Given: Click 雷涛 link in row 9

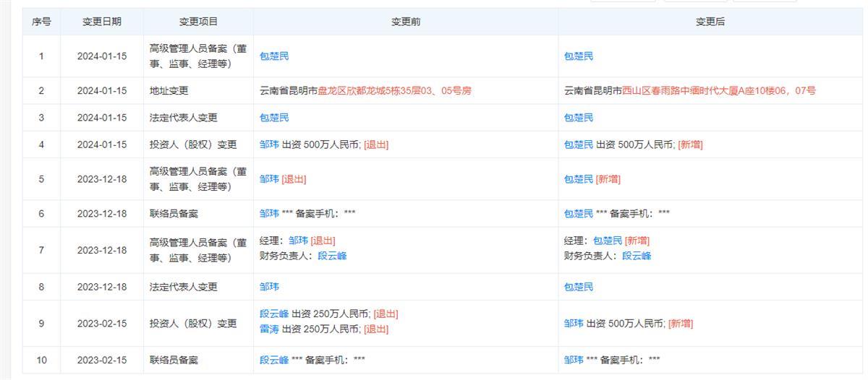Looking at the screenshot, I should point(269,329).
